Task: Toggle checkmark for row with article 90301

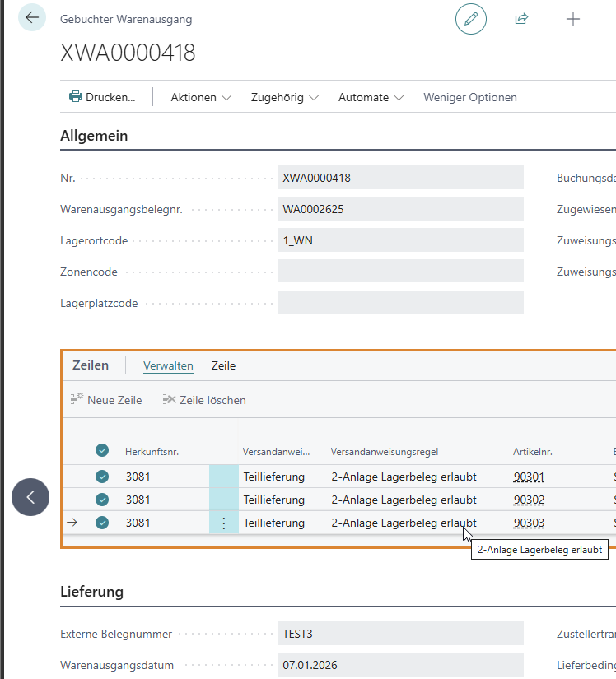Action: (x=102, y=477)
